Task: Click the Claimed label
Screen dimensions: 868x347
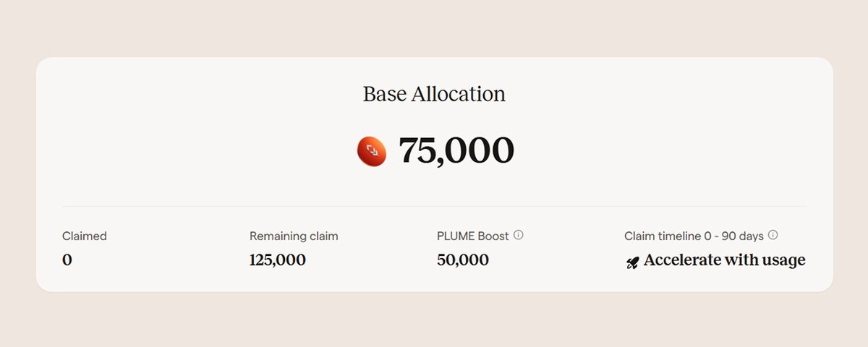Action: coord(85,236)
